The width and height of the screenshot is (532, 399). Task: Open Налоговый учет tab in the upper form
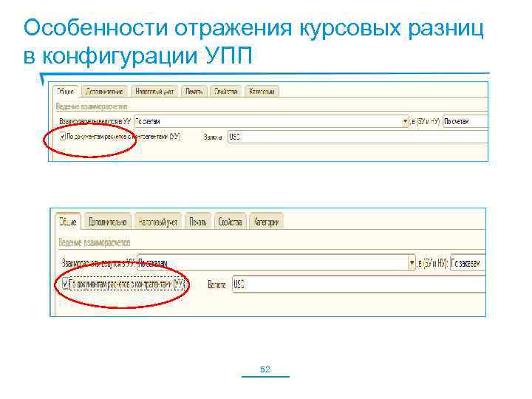(x=154, y=92)
